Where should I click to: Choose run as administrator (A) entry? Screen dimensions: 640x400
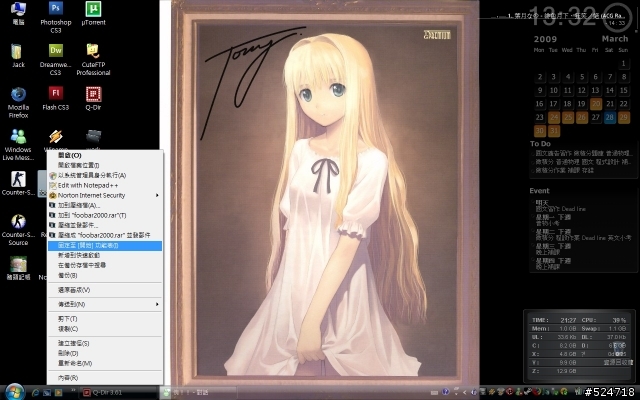click(105, 176)
